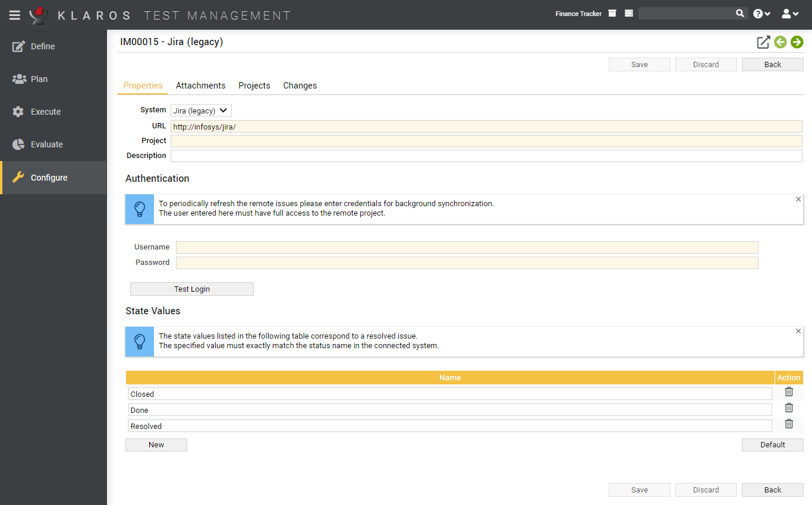
Task: Click the Klaros logo icon
Action: pyautogui.click(x=37, y=15)
